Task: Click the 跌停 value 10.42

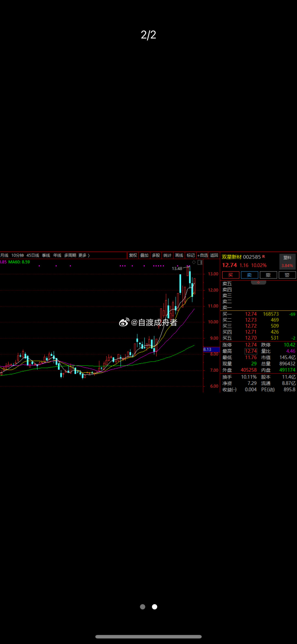Action: point(289,345)
